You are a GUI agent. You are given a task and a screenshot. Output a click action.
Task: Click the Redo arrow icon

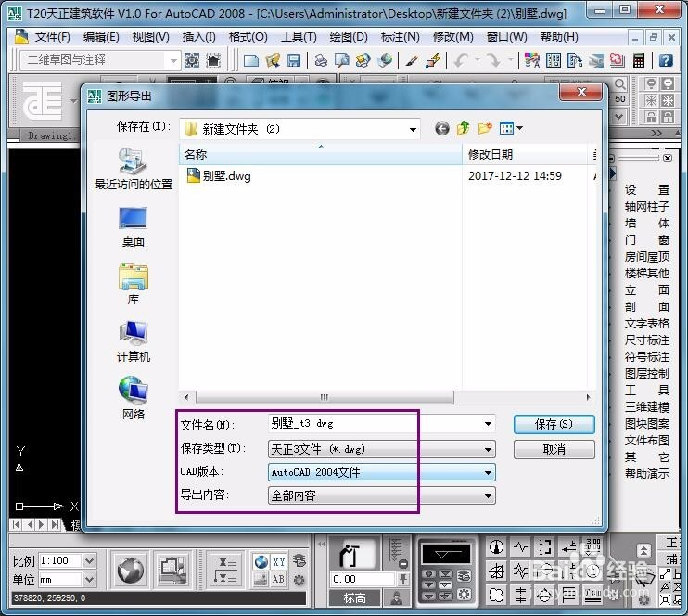coord(494,60)
